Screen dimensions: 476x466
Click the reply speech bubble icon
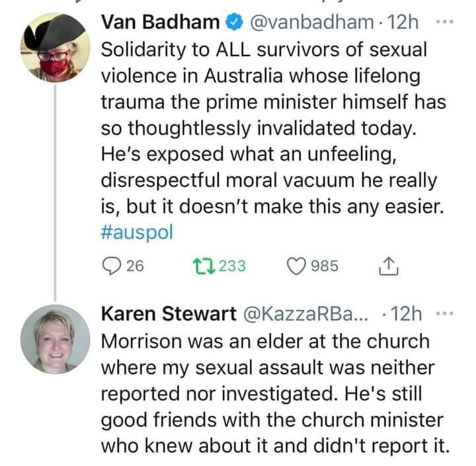(x=111, y=266)
